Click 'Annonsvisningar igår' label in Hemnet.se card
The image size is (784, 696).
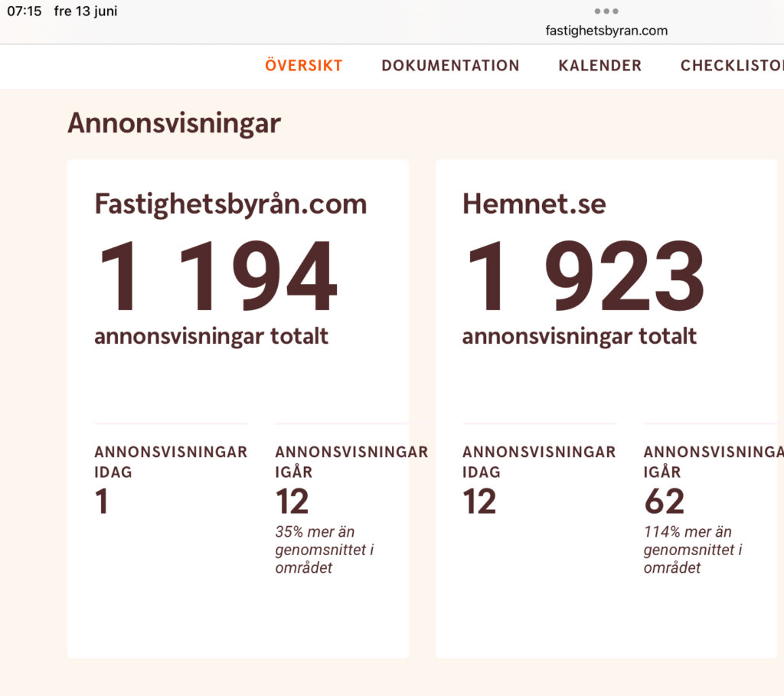(714, 462)
